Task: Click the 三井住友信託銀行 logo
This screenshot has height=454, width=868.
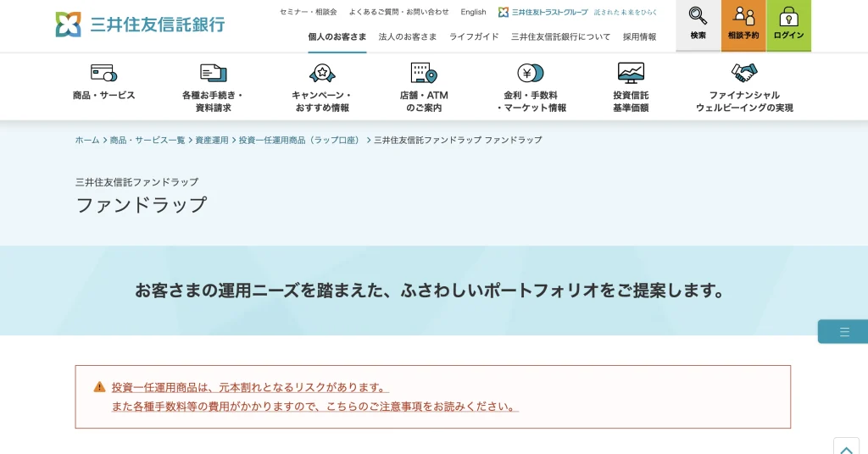Action: click(140, 25)
